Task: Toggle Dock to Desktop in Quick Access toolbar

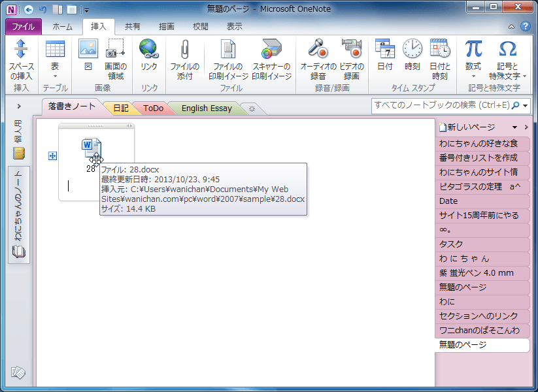Action: tap(58, 9)
